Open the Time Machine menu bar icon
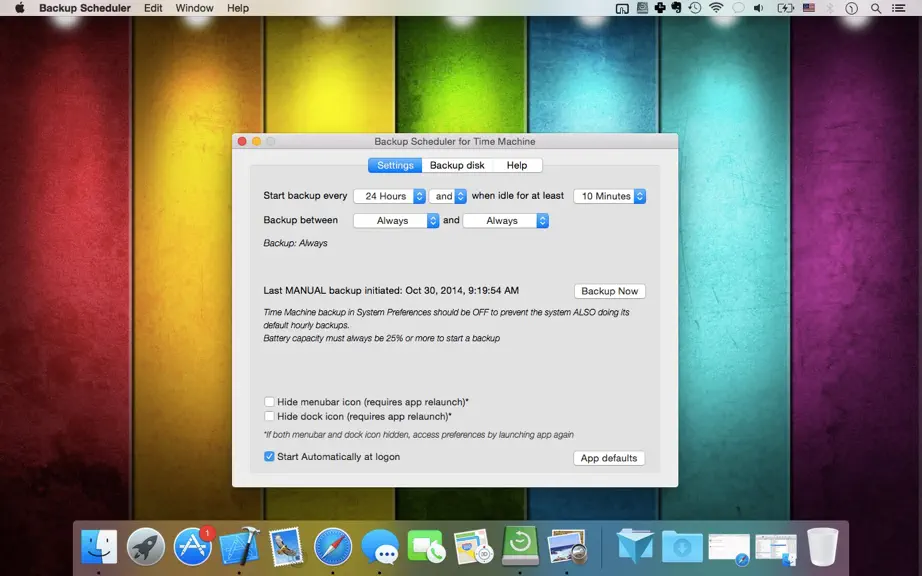This screenshot has width=922, height=576. (695, 8)
